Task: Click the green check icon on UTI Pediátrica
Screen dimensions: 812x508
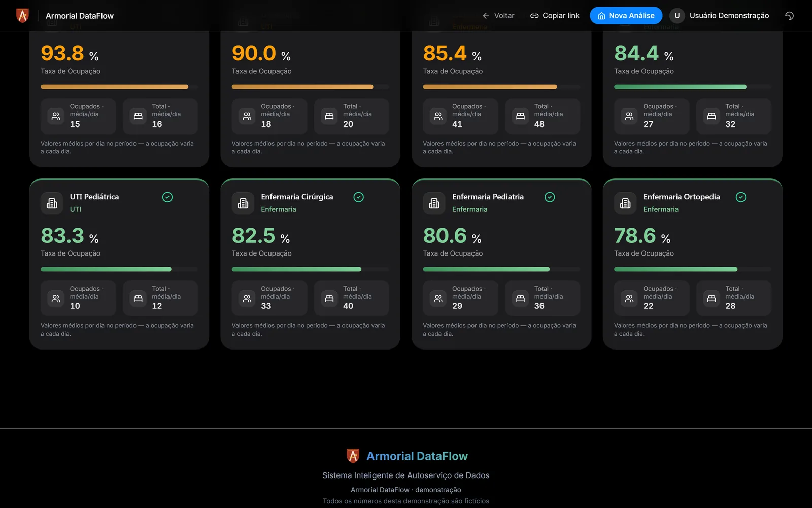Action: click(167, 197)
